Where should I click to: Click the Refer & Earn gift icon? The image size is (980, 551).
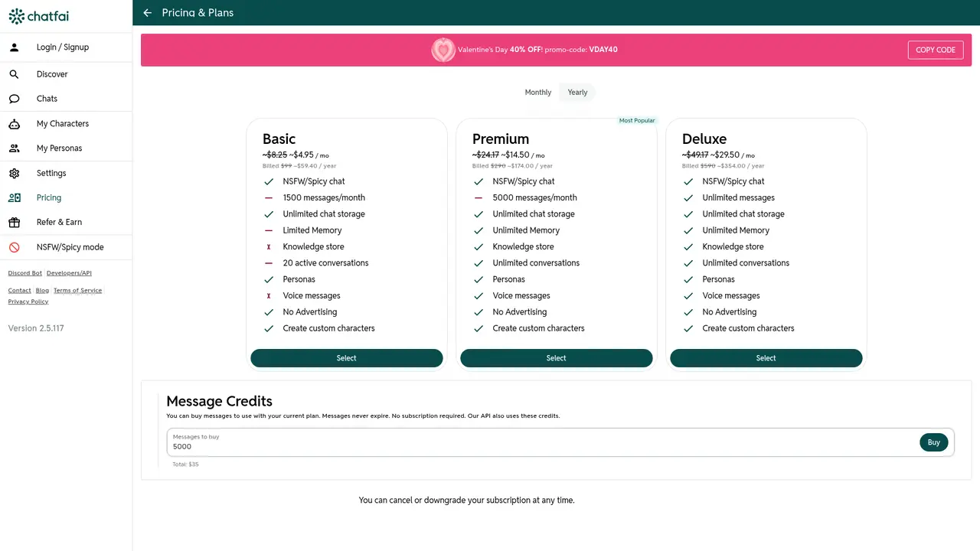[14, 222]
